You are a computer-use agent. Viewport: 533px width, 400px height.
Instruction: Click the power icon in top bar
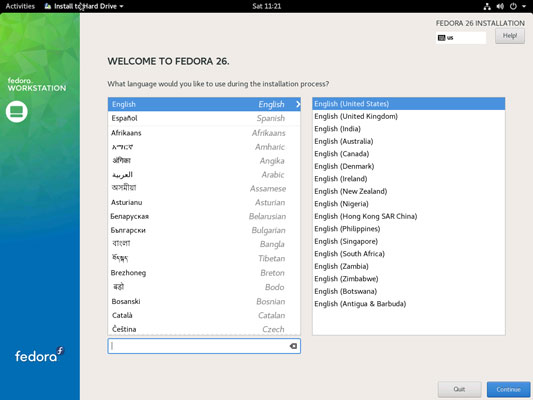click(513, 6)
